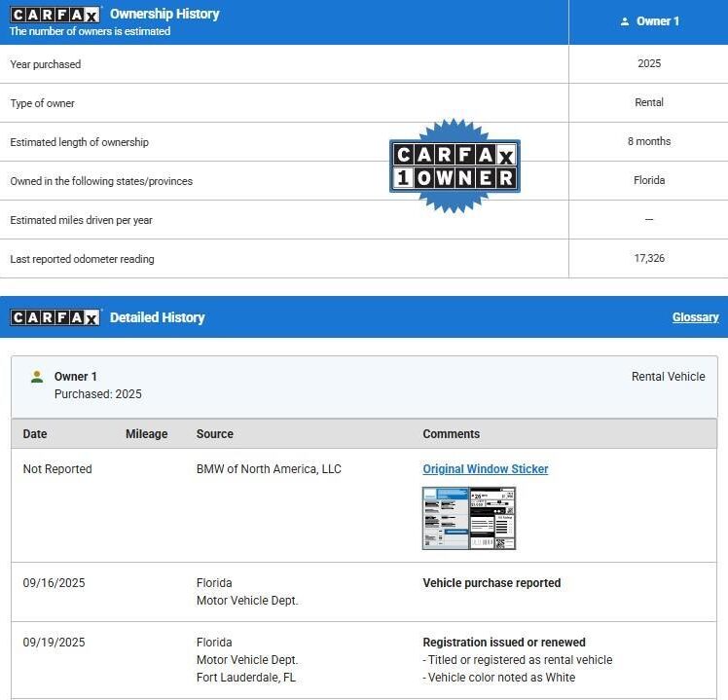Click the 'Owner 1' heading in Detailed History

coord(76,377)
